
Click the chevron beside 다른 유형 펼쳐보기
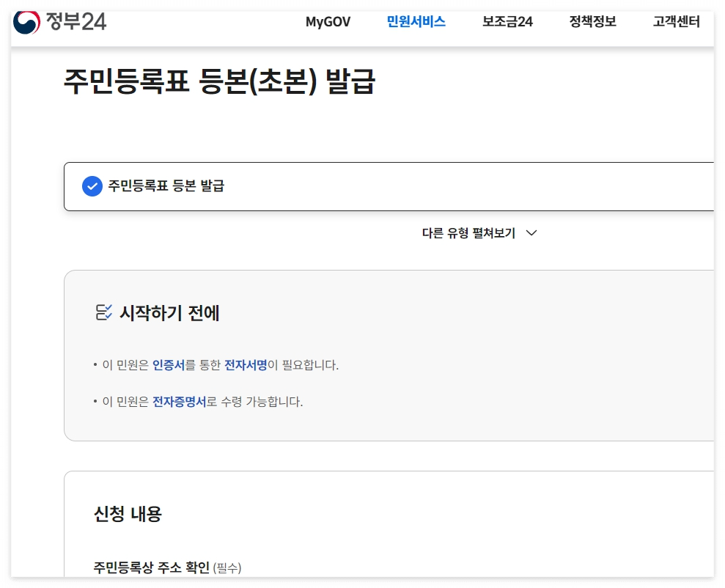pos(531,232)
